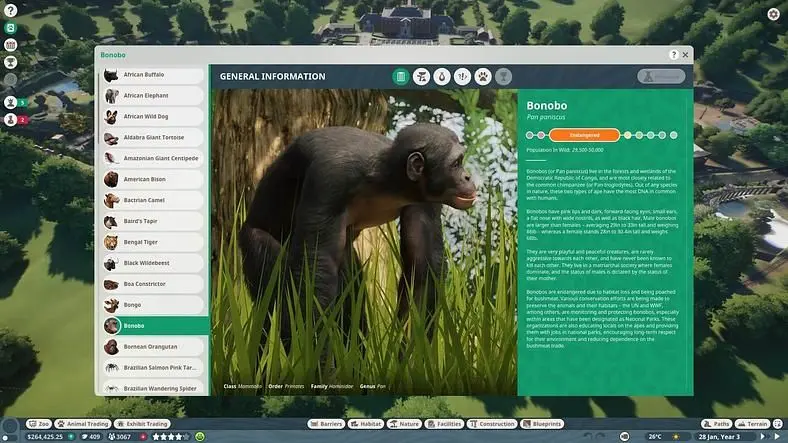
Task: Open the social needs tab icon
Action: click(x=462, y=76)
